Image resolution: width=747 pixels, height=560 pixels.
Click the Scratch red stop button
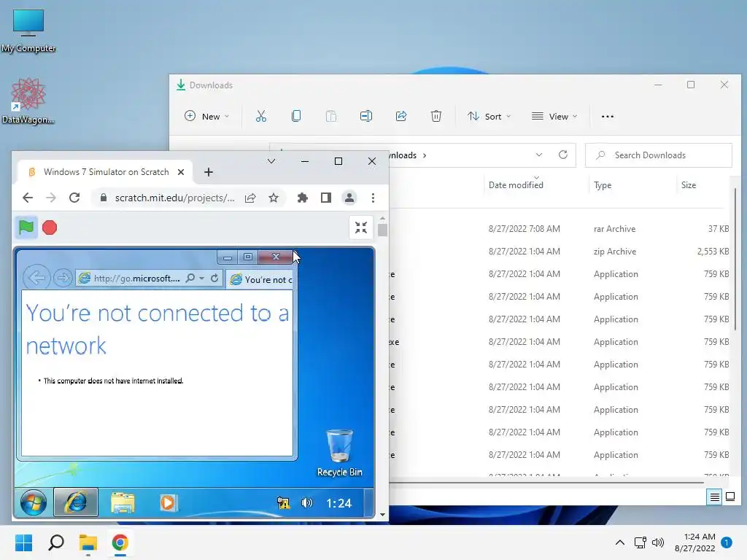tap(50, 227)
